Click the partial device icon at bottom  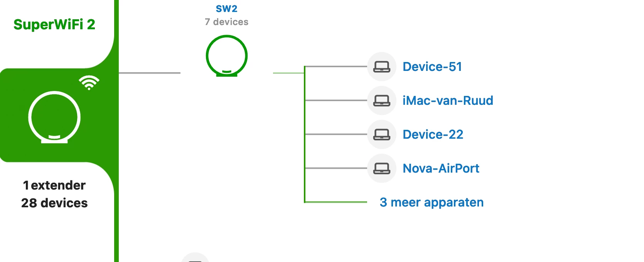click(195, 257)
